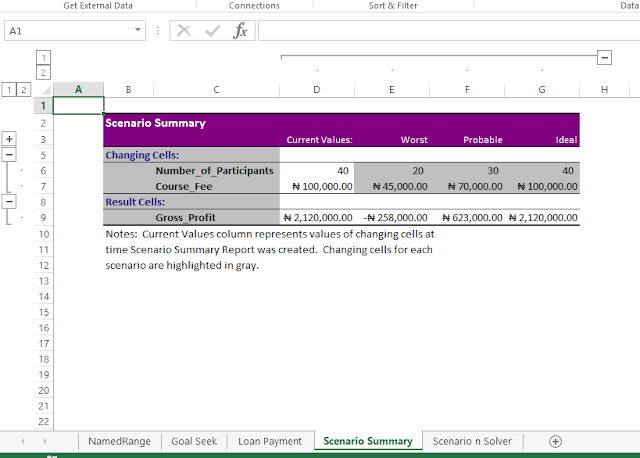Show column outline level 1
The width and height of the screenshot is (640, 458).
pos(43,58)
